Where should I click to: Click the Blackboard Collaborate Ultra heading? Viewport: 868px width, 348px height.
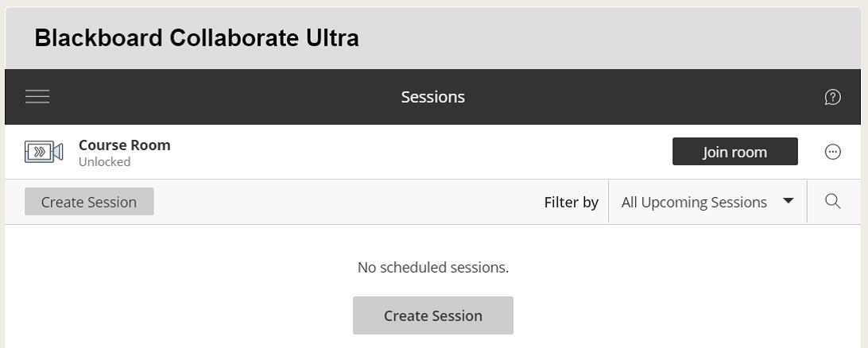point(196,38)
